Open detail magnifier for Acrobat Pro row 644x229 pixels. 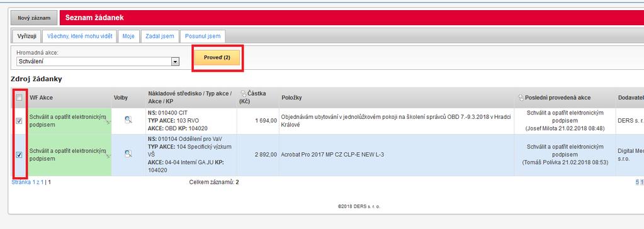(x=128, y=154)
